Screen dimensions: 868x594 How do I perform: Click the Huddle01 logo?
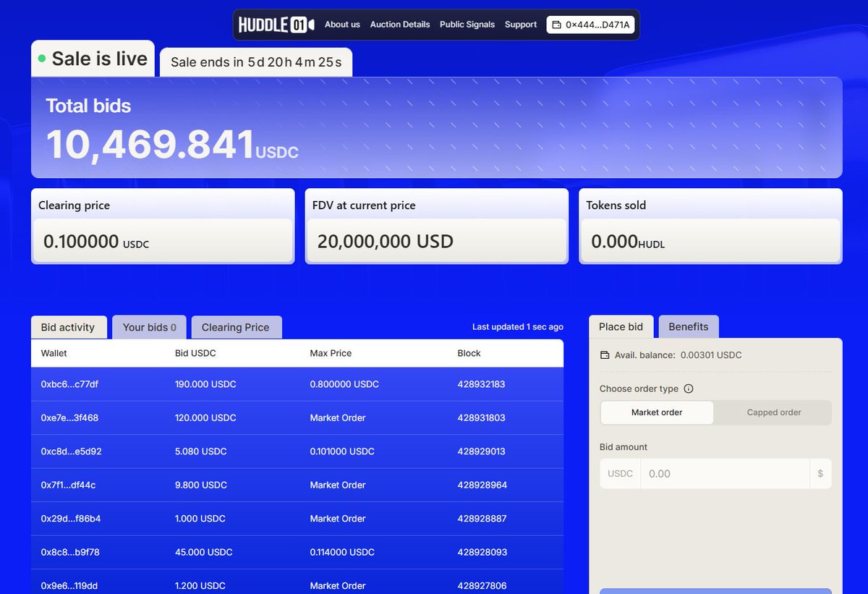(x=278, y=25)
